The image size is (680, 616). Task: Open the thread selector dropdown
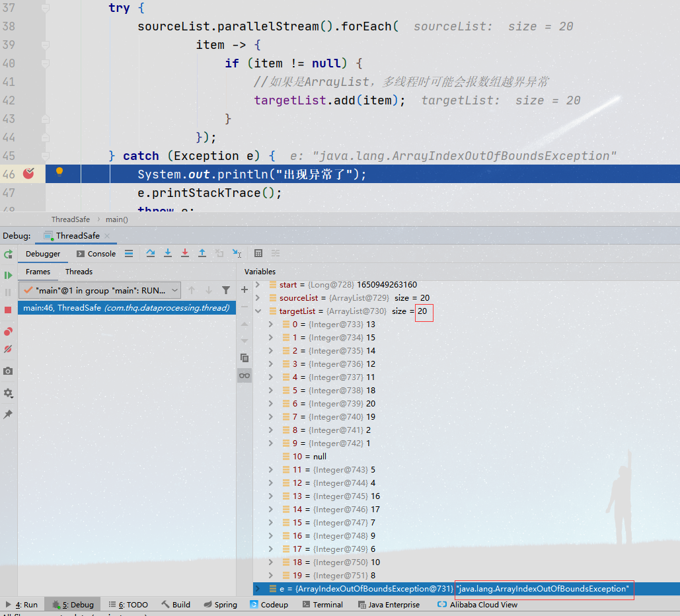tap(175, 290)
